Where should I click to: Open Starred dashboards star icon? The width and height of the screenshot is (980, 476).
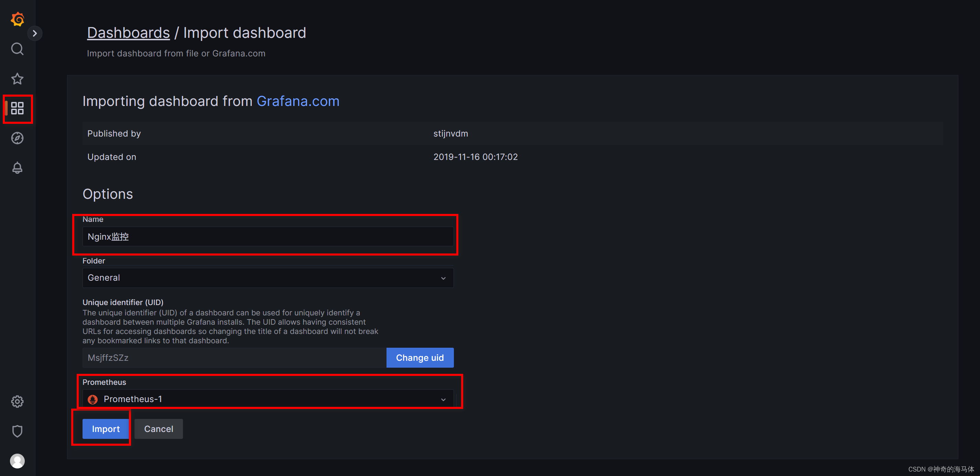coord(17,79)
